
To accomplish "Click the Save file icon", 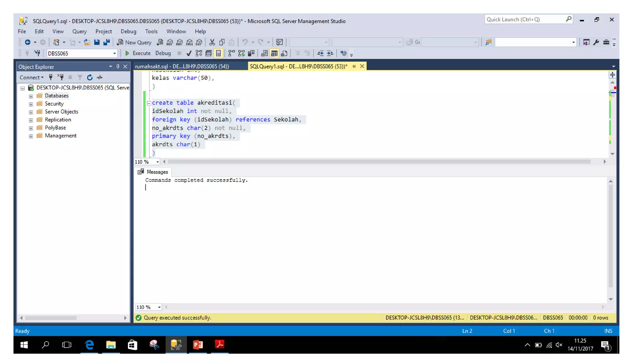I will 97,42.
